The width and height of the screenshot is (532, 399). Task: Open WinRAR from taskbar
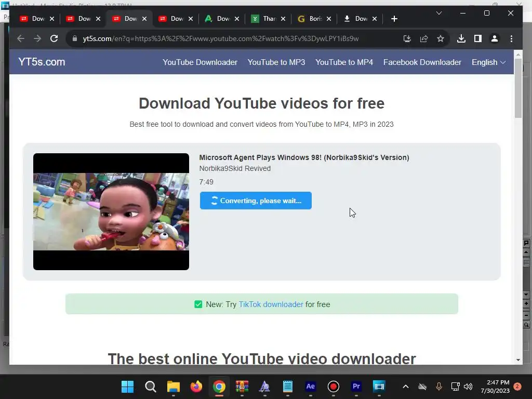(242, 387)
